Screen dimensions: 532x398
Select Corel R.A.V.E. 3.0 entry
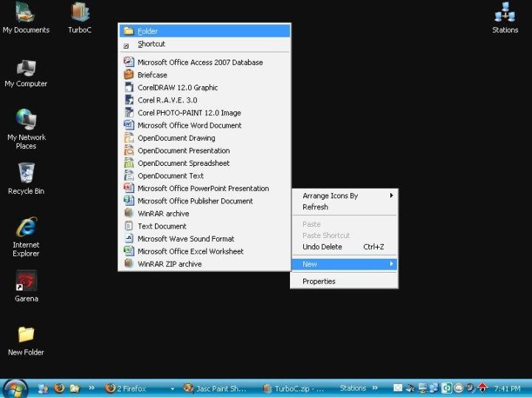204,100
